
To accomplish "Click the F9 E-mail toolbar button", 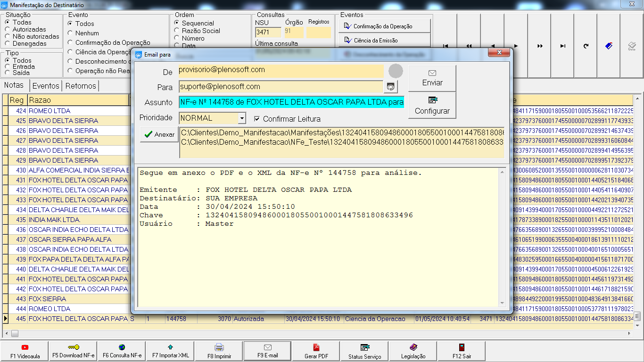I will [268, 351].
